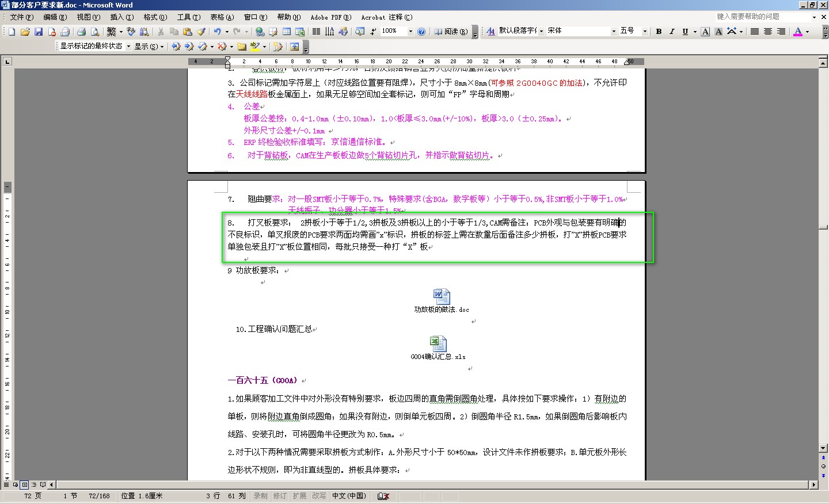Expand the Undo history arrow

tap(227, 32)
